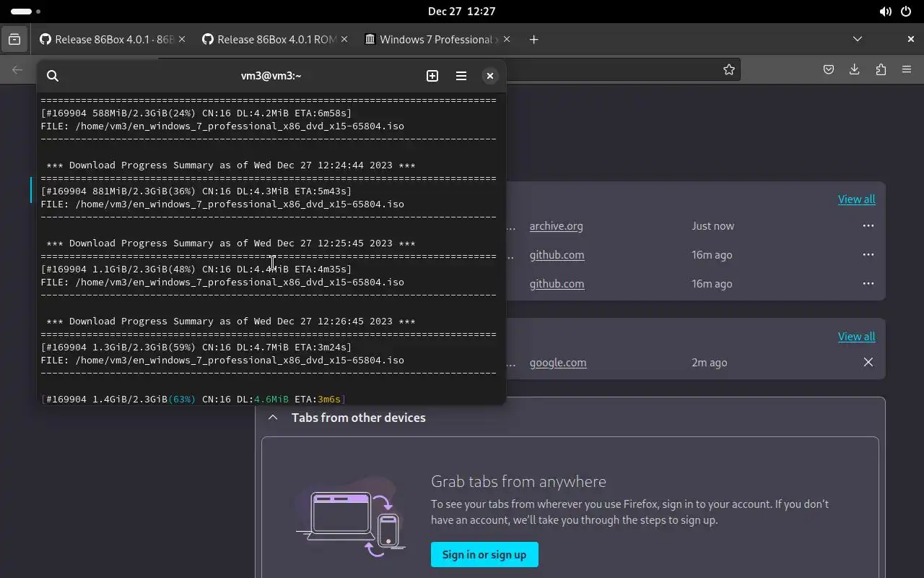924x578 pixels.
Task: Click 'Just now' timestamp
Action: (712, 226)
